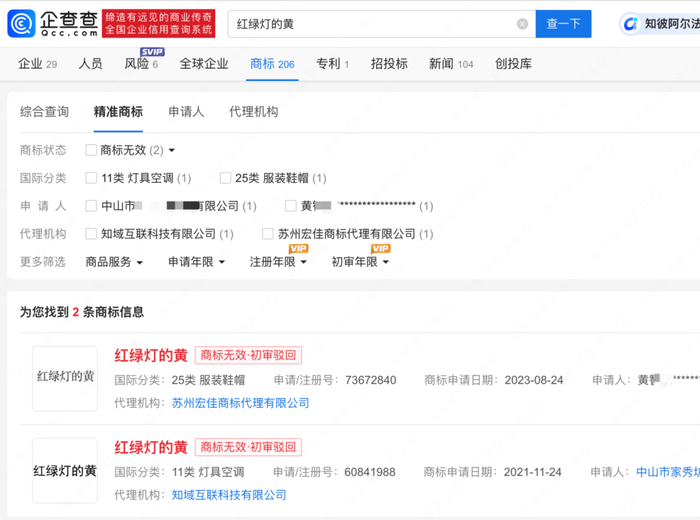Click the 缔造有远见的商业传奇 red banner
The image size is (700, 520).
click(x=158, y=24)
